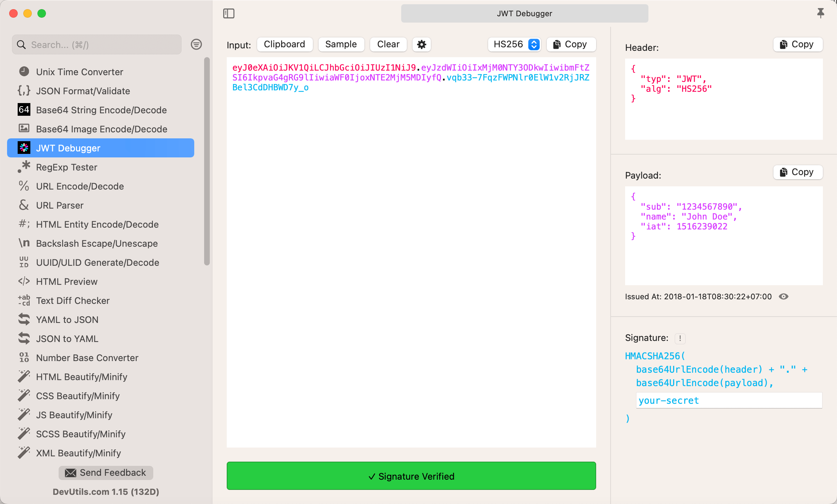Image resolution: width=837 pixels, height=504 pixels.
Task: Open JSON to YAML converter
Action: (x=101, y=338)
